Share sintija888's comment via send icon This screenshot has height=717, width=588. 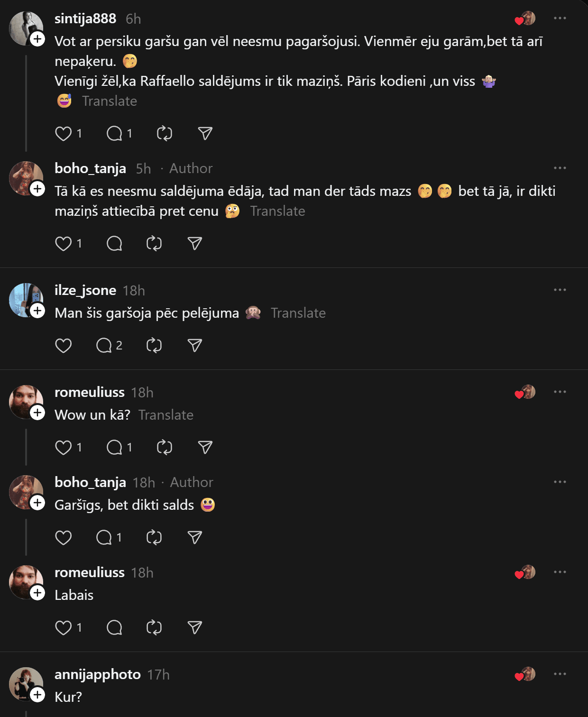pos(205,134)
